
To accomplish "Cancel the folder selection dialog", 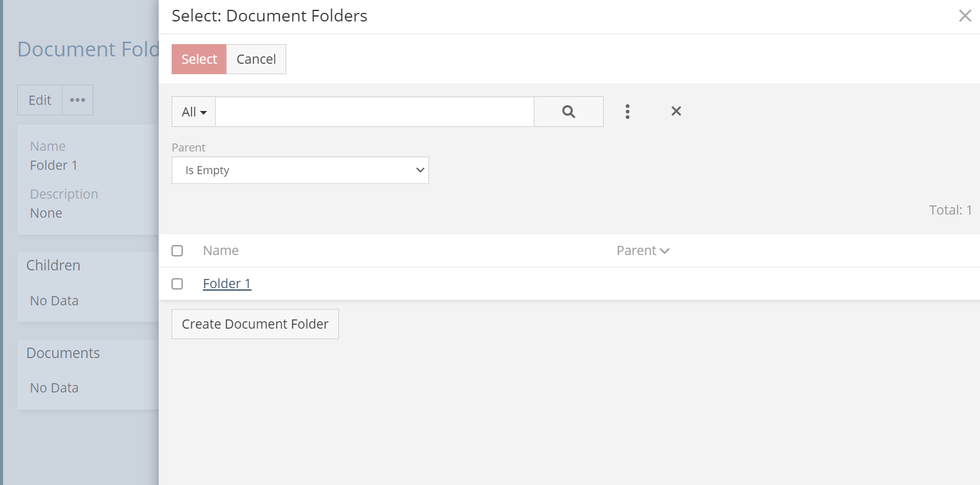I will point(256,59).
